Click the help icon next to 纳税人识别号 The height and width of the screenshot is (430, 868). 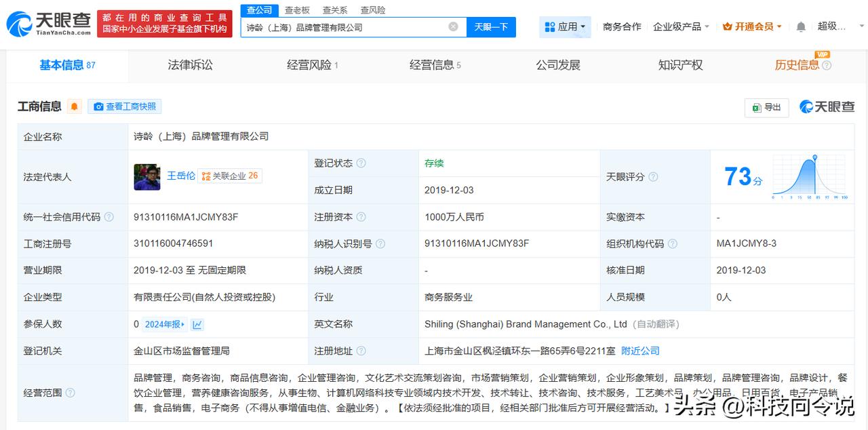(x=380, y=243)
